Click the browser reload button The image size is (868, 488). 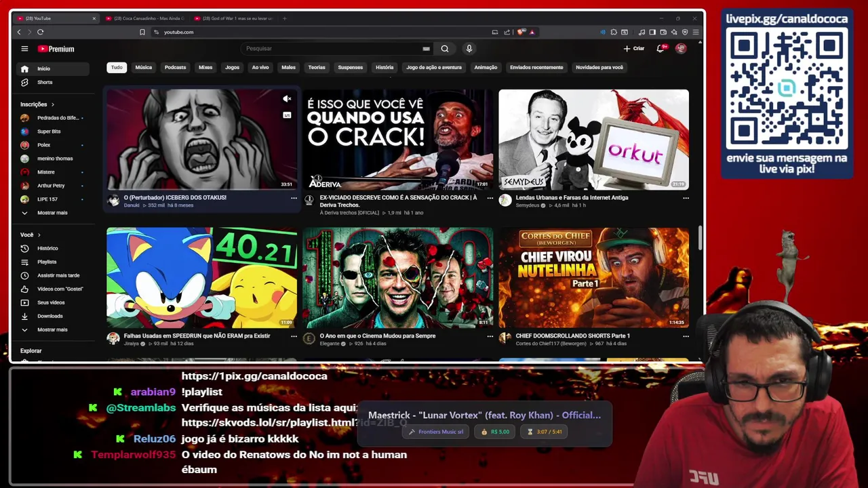(x=40, y=32)
